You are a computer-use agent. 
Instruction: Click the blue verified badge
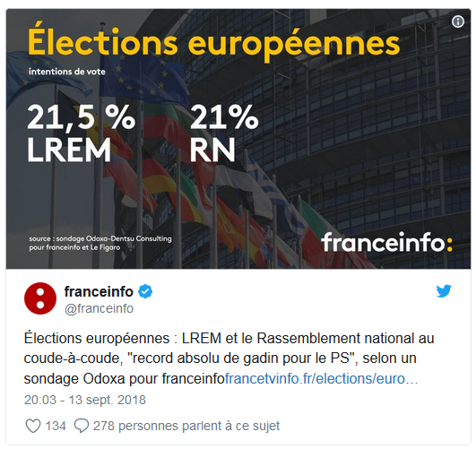(145, 291)
